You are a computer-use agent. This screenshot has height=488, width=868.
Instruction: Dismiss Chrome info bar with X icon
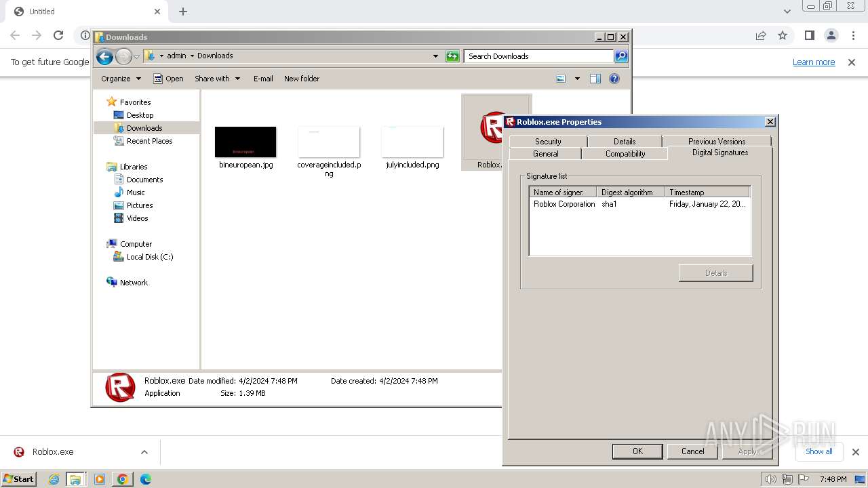(x=852, y=62)
